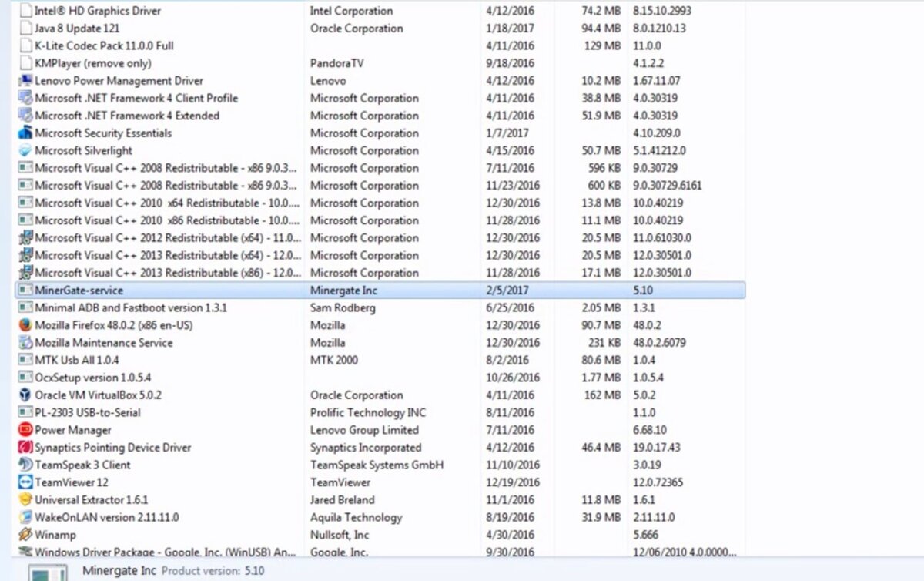Click Minergate Inc in details pane
Image resolution: width=924 pixels, height=581 pixels.
click(119, 571)
